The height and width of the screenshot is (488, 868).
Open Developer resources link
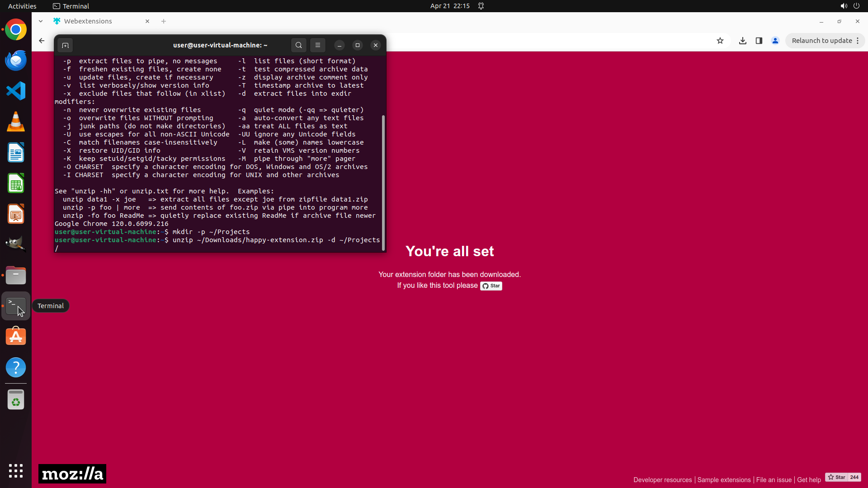click(662, 480)
